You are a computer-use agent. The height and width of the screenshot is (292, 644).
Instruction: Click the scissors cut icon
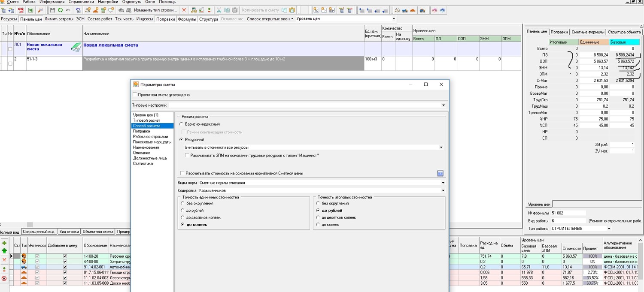pyautogui.click(x=219, y=10)
